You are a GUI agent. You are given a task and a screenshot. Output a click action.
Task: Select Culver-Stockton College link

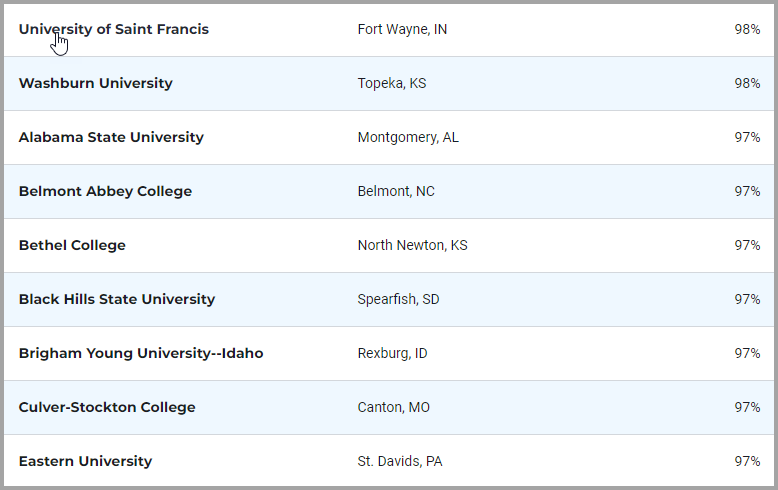click(107, 408)
